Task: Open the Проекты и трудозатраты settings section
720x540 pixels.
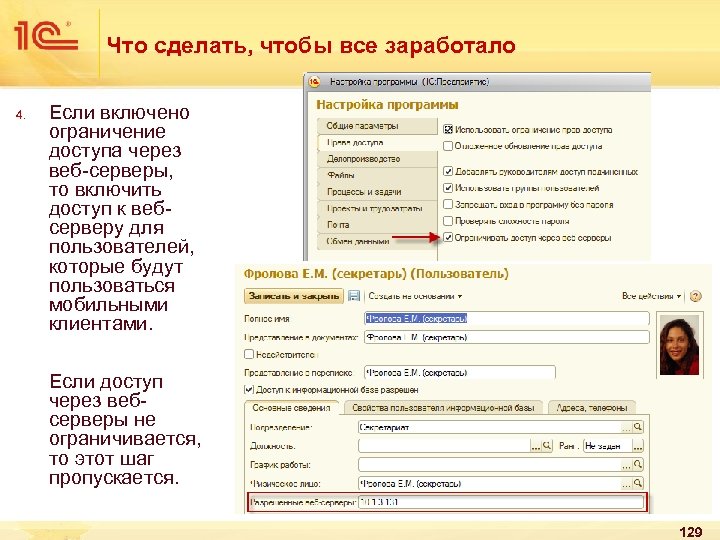Action: click(377, 208)
